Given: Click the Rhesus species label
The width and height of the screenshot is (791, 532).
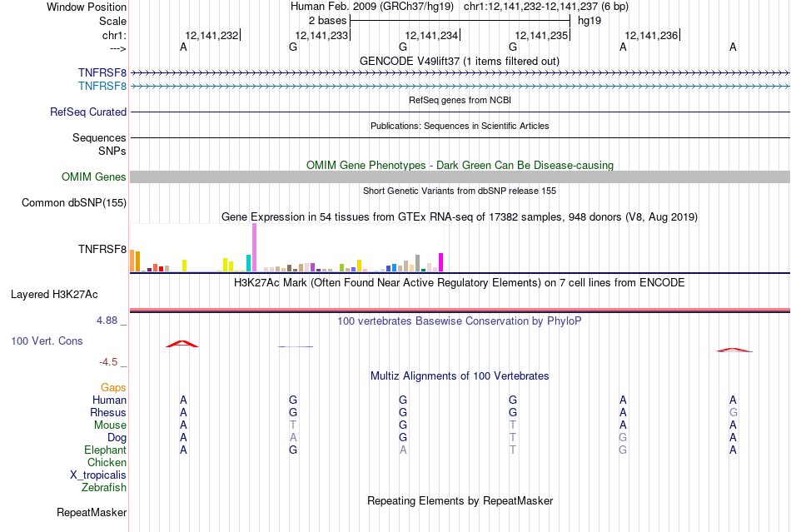Looking at the screenshot, I should click(x=108, y=412).
